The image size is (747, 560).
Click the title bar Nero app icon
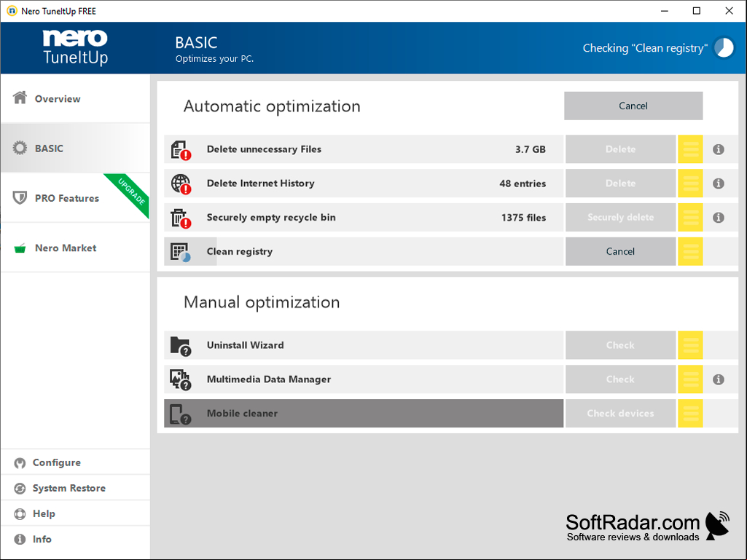[12, 10]
